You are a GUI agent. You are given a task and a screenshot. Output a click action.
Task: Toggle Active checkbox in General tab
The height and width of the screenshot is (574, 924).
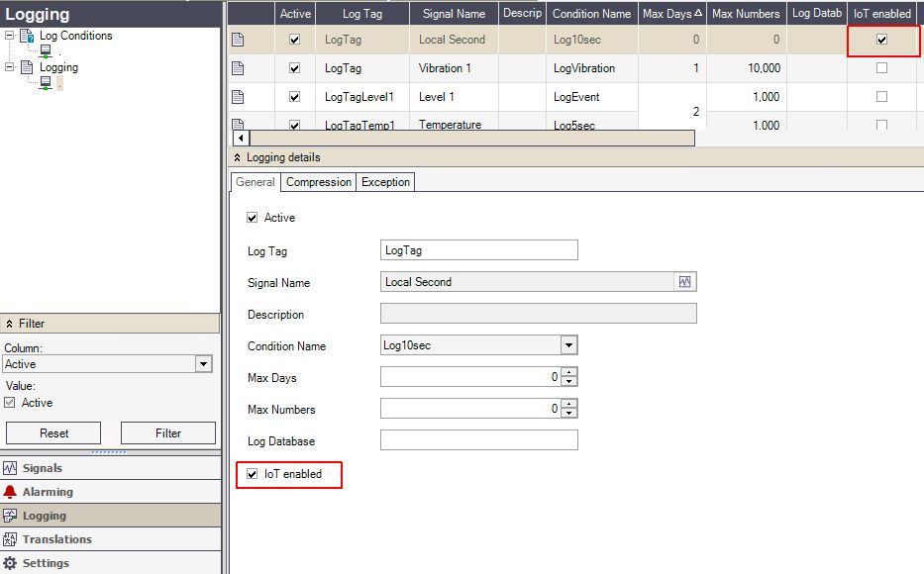pyautogui.click(x=253, y=218)
